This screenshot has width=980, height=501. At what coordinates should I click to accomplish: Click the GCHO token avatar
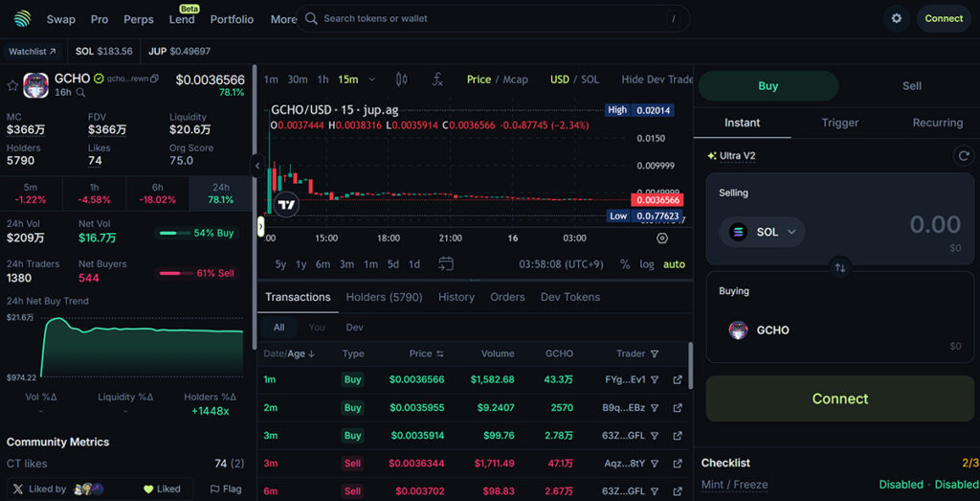click(x=35, y=85)
